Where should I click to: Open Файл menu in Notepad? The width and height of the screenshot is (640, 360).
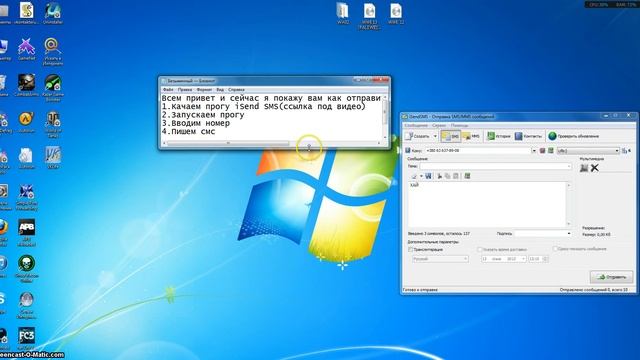tap(168, 89)
